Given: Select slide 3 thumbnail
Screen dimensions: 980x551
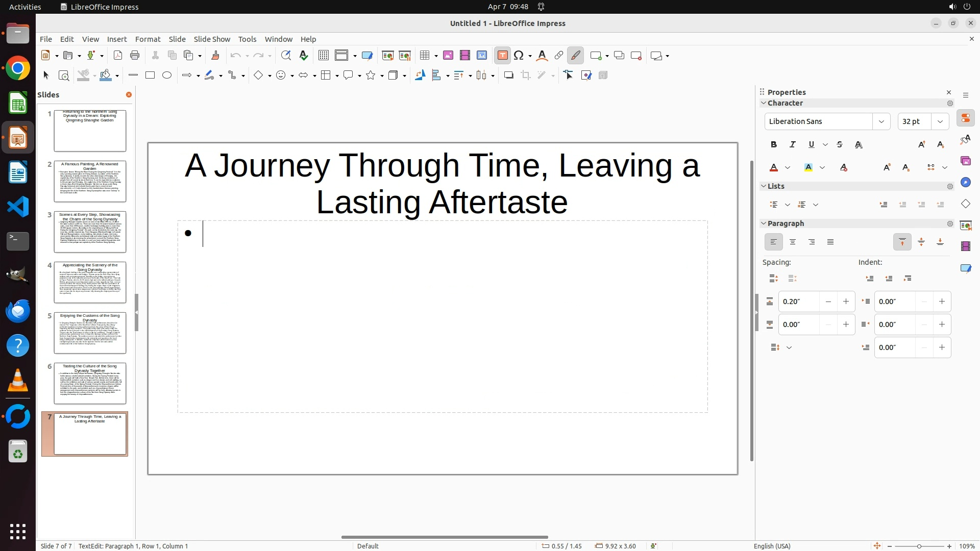Looking at the screenshot, I should point(90,232).
